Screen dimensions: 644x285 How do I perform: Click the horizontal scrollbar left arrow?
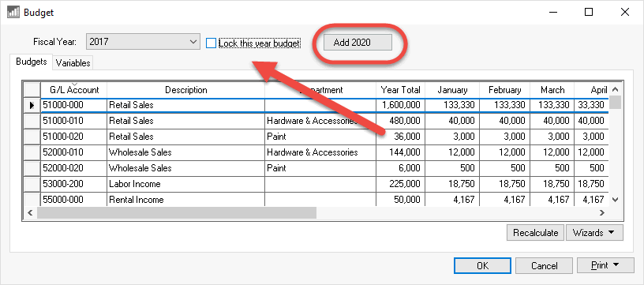pyautogui.click(x=29, y=212)
